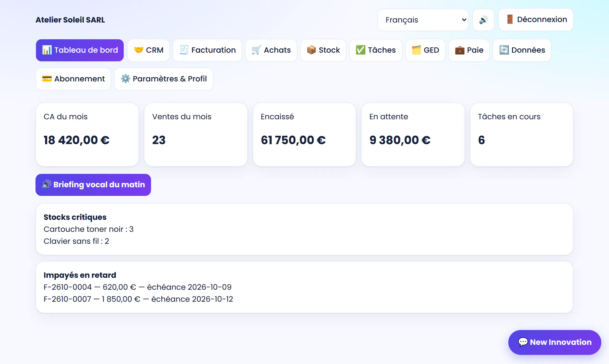Screen dimensions: 609x364
Task: Open the Français language dropdown
Action: pos(423,20)
